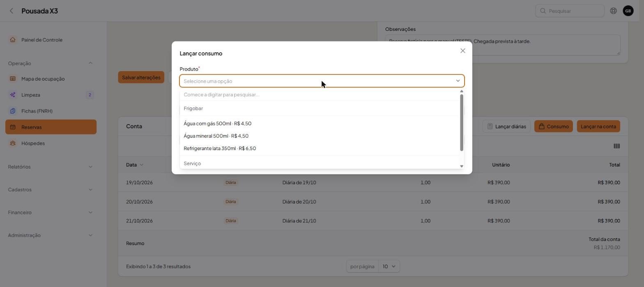The image size is (644, 287).
Task: Collapse the Operação section
Action: (x=90, y=63)
